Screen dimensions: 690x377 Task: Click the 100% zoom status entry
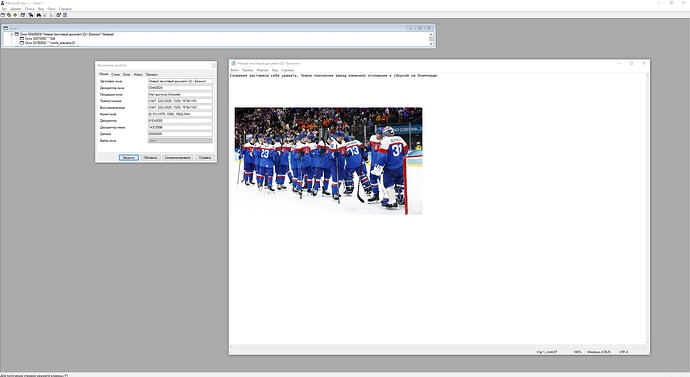[x=577, y=352]
